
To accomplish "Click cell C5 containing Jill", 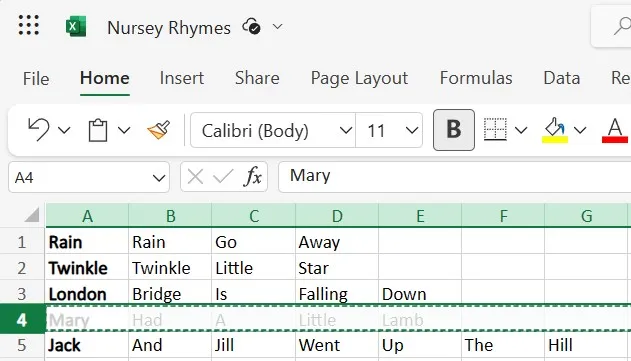I will click(x=254, y=345).
